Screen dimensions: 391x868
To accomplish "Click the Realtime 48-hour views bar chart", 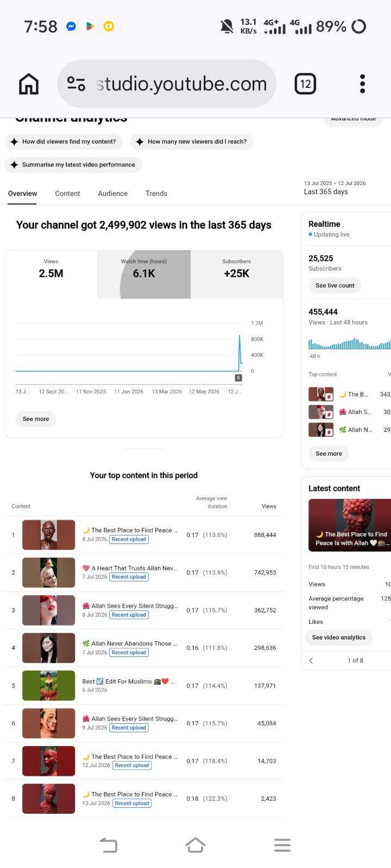I will coord(350,343).
